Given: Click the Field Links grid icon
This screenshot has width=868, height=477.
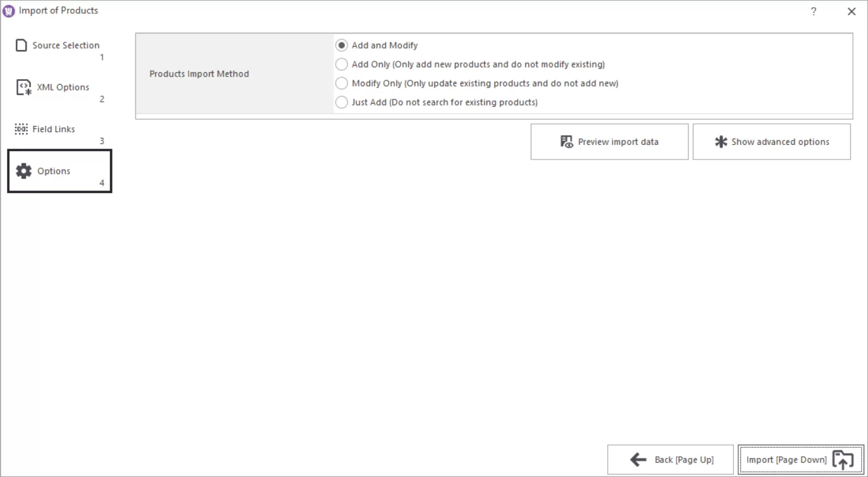Looking at the screenshot, I should [22, 128].
